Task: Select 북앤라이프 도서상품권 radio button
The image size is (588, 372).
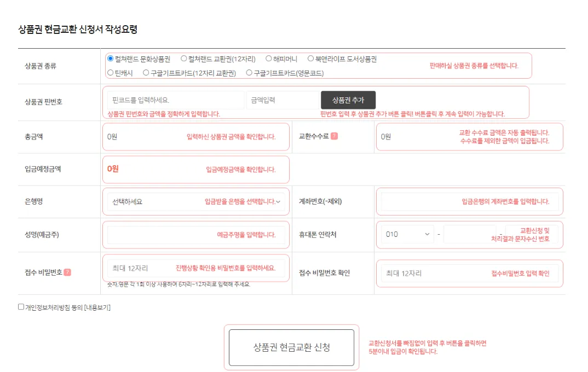Action: pyautogui.click(x=310, y=59)
